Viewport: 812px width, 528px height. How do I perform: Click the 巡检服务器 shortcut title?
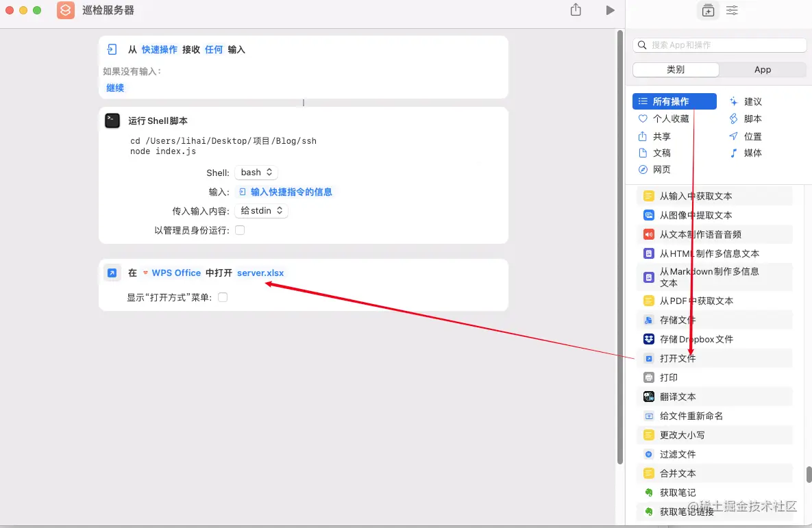tap(108, 10)
